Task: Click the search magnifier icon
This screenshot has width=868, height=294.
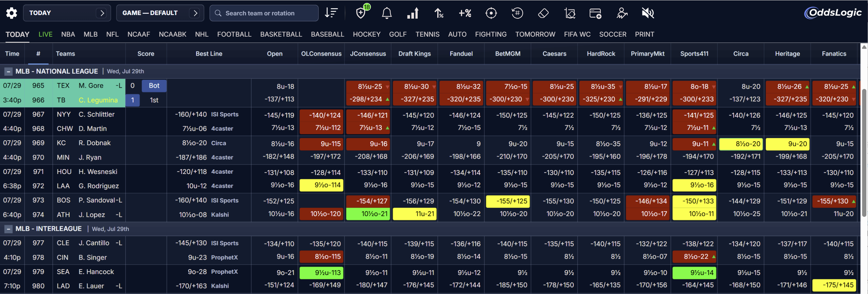Action: pyautogui.click(x=218, y=13)
